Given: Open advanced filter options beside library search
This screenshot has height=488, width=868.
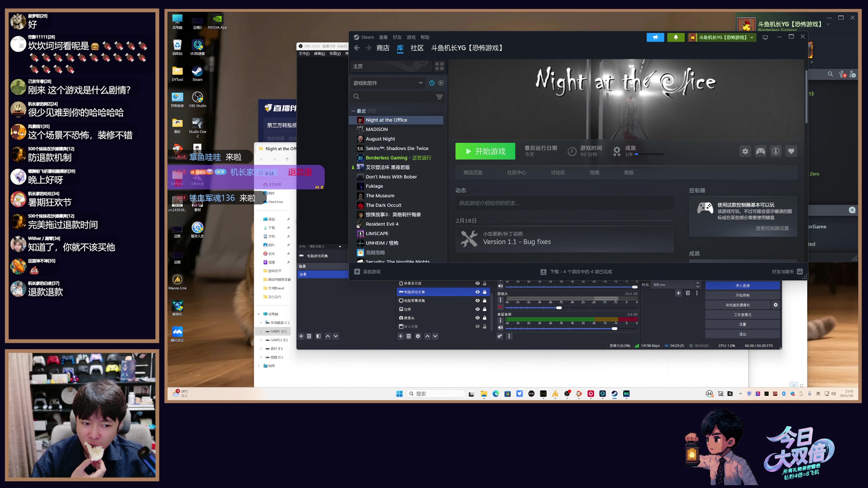Looking at the screenshot, I should click(439, 97).
